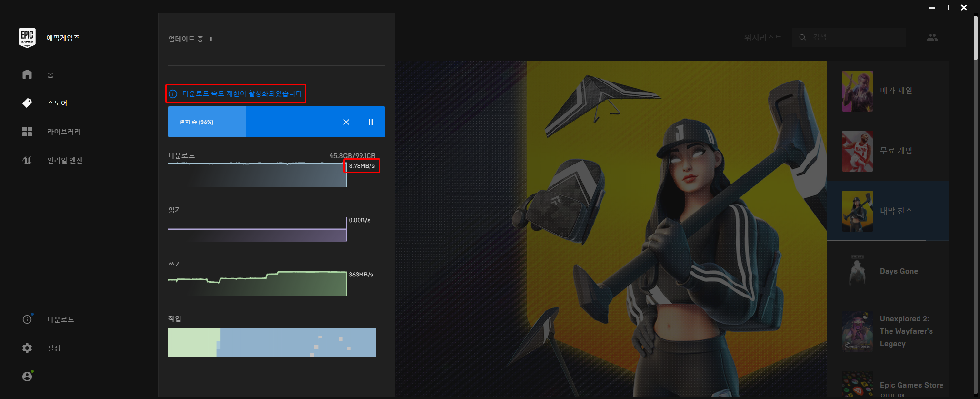Click the Epic Games logo
980x399 pixels.
click(27, 38)
